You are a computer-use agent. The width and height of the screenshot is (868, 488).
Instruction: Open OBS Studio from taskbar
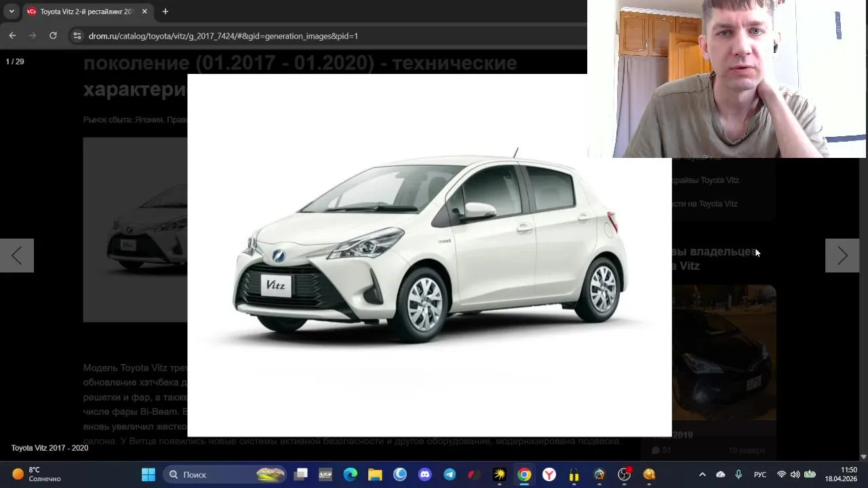[x=624, y=474]
